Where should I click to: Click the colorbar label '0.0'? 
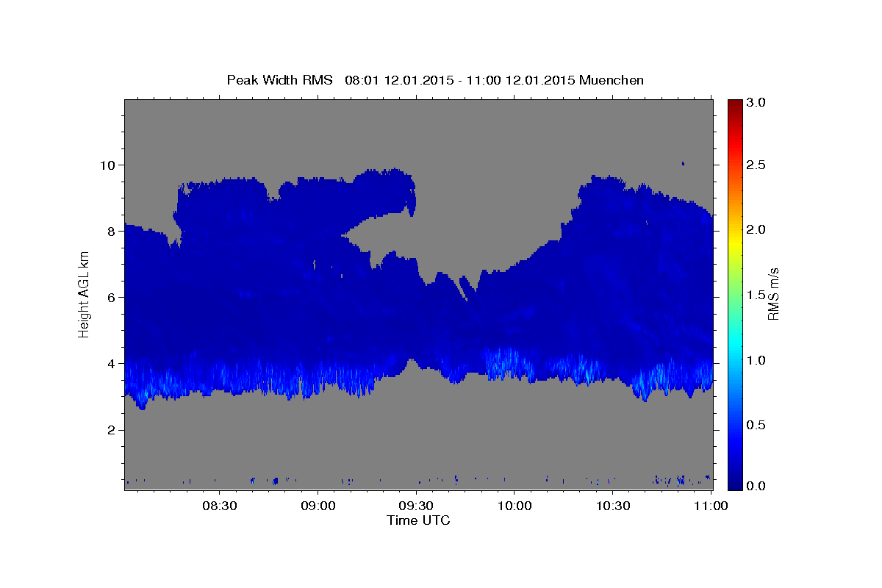[757, 486]
